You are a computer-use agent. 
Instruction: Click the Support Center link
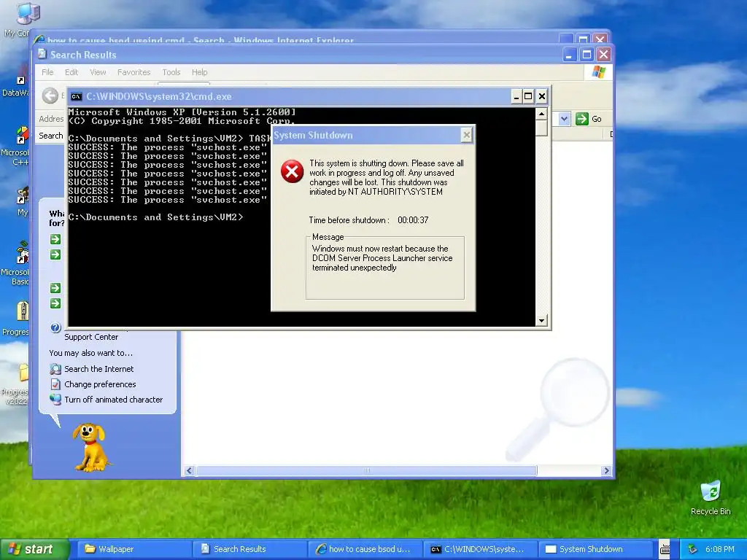click(x=91, y=337)
